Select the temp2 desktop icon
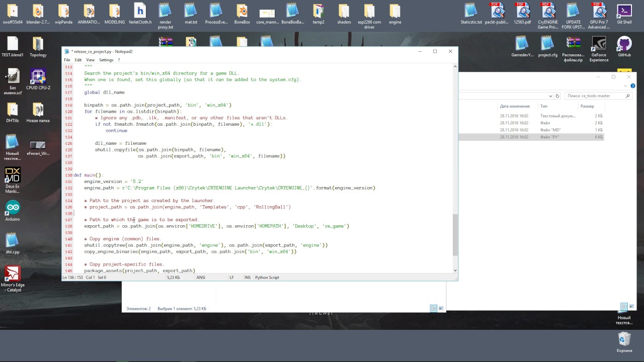The image size is (644, 362). click(318, 14)
